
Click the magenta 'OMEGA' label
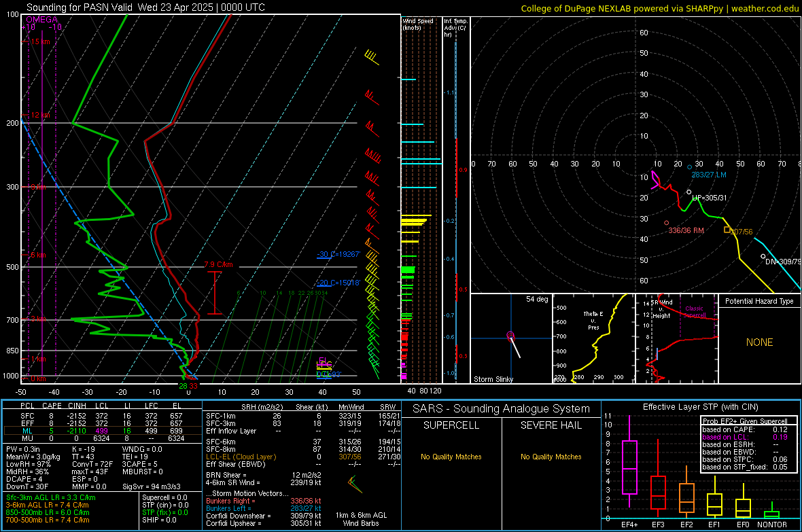[42, 20]
